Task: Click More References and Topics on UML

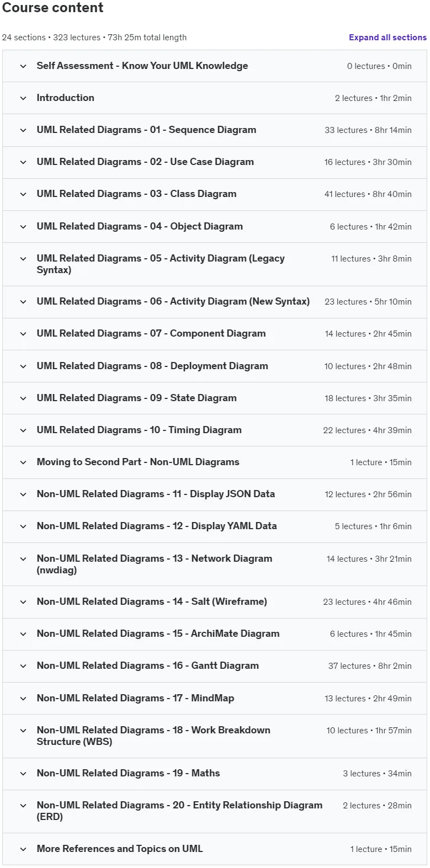Action: coord(120,849)
